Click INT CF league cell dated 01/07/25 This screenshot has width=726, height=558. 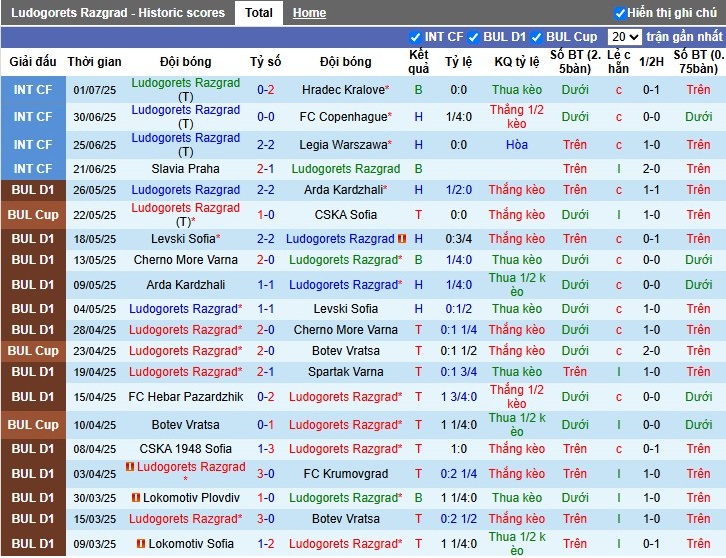33,89
